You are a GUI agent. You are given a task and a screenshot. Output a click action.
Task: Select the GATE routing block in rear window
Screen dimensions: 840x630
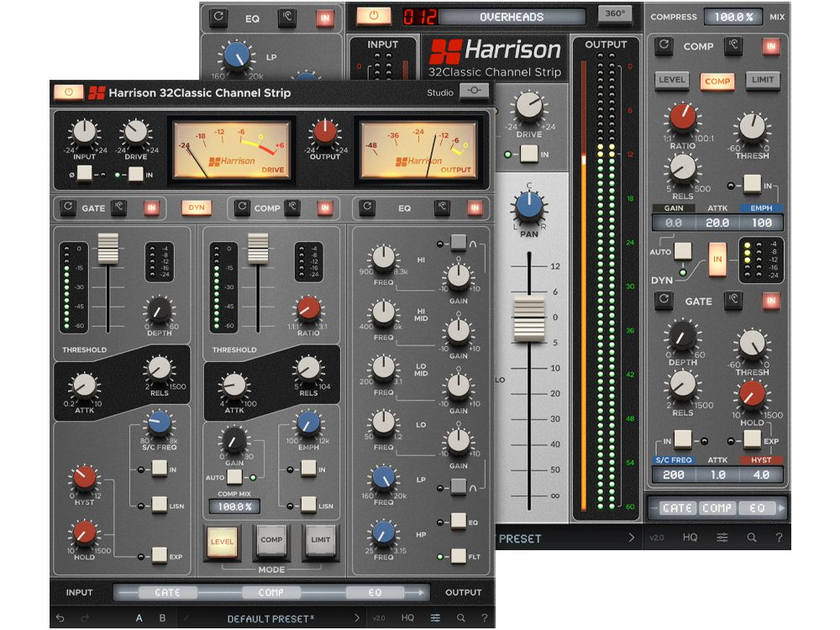[x=677, y=508]
